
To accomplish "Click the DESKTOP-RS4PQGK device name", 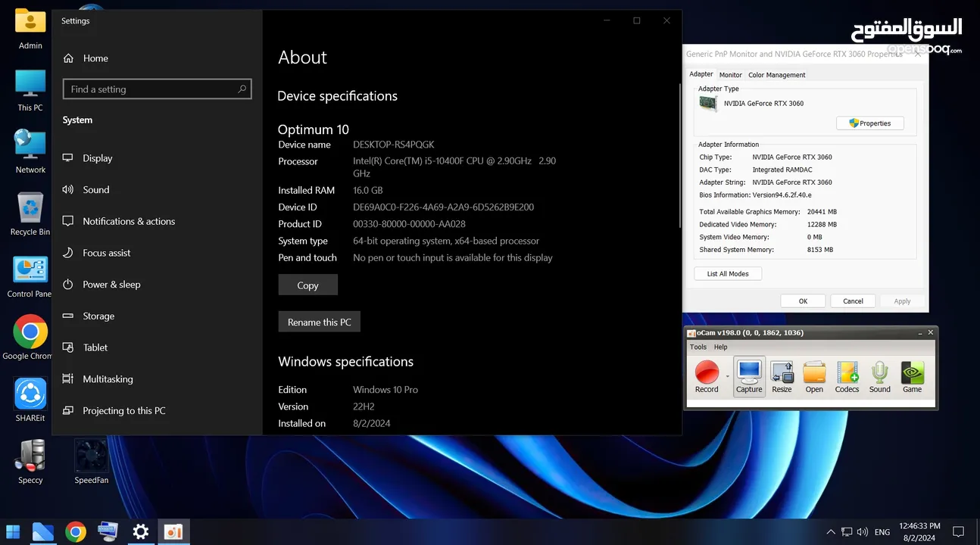I will tap(394, 145).
